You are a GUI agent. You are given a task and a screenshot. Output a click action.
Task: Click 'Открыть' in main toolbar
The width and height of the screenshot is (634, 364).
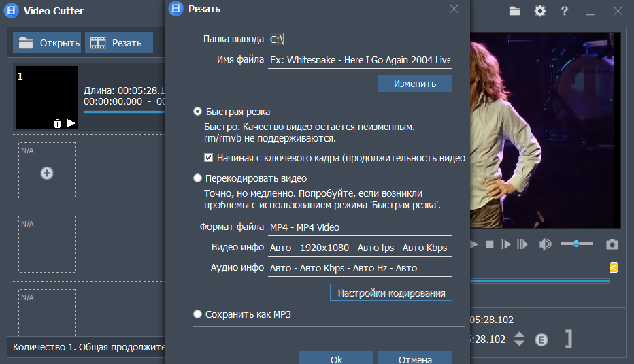47,42
